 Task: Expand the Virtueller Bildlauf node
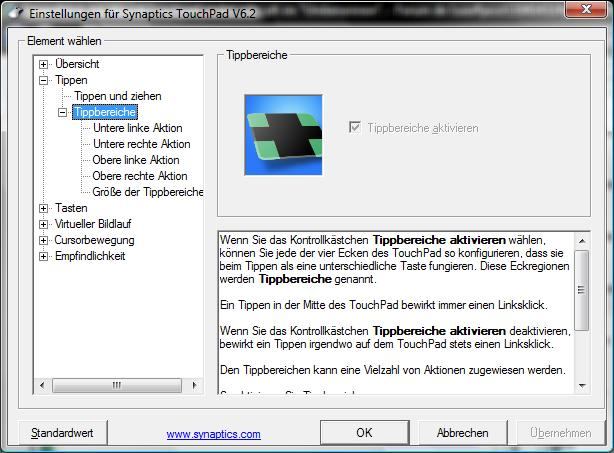tap(43, 225)
